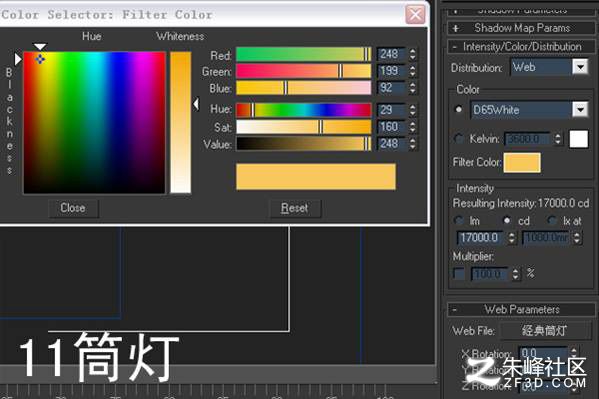Click the Red value spinner arrows

[x=412, y=54]
